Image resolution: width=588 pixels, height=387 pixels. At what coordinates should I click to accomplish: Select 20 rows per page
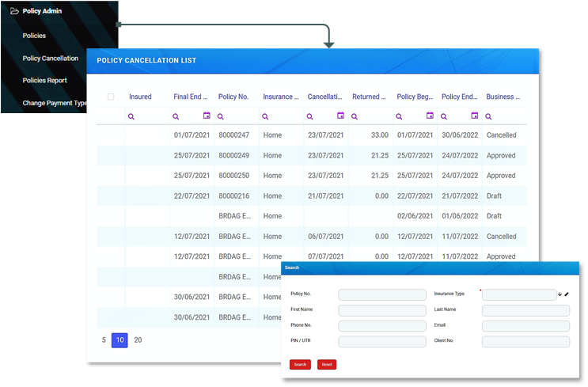click(x=138, y=340)
